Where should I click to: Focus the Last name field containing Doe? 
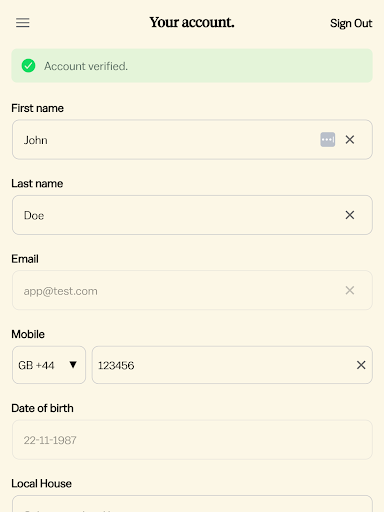(x=192, y=215)
